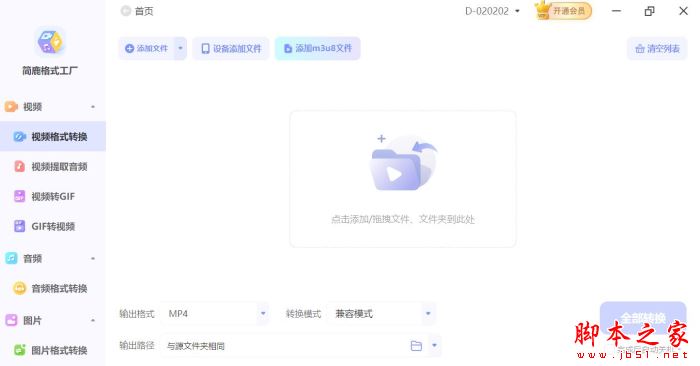Open the 转换模式 兼容模式 dropdown
This screenshot has height=366, width=700.
tap(381, 314)
